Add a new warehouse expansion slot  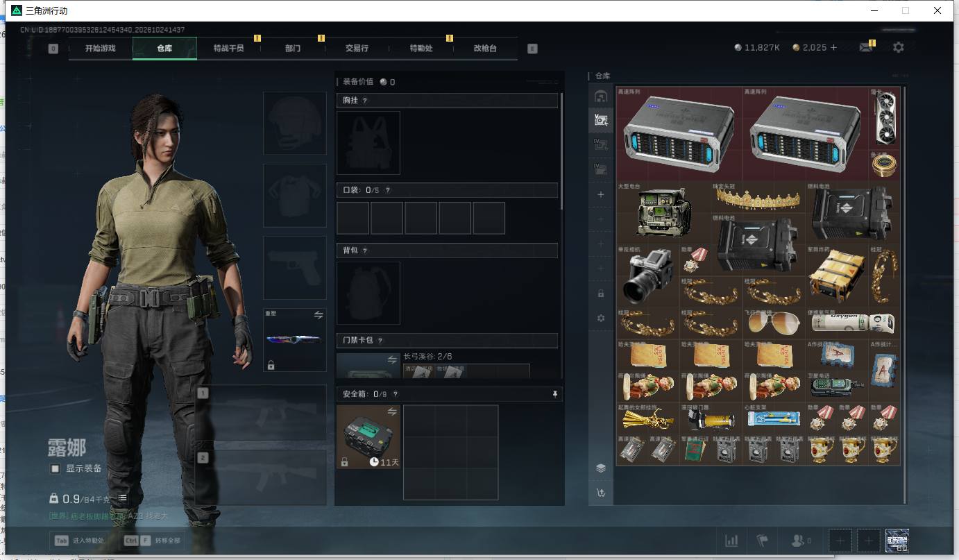pyautogui.click(x=601, y=194)
